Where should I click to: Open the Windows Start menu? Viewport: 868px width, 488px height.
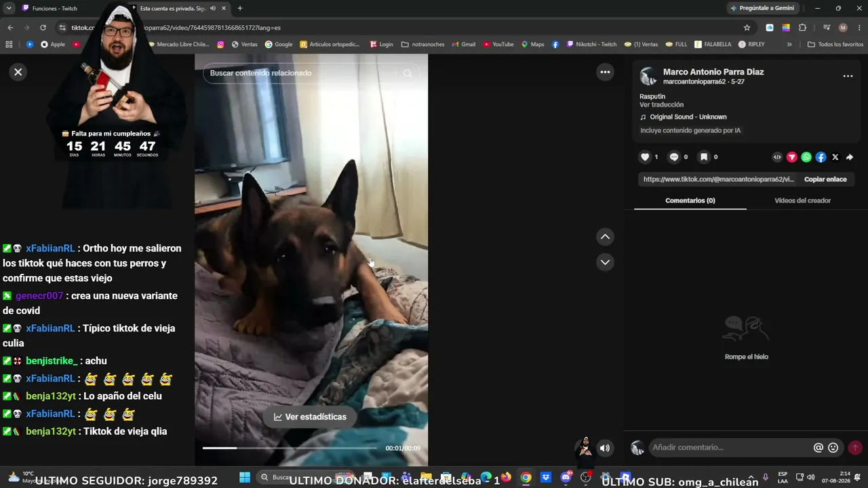click(245, 478)
